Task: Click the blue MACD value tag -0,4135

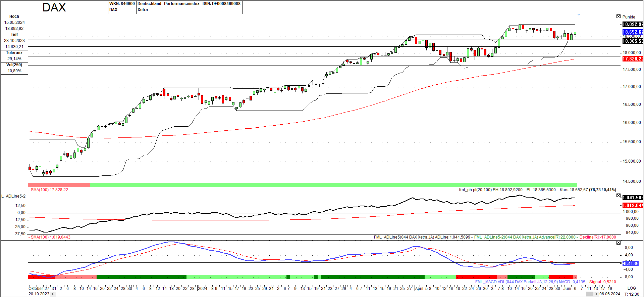Action: [x=631, y=263]
